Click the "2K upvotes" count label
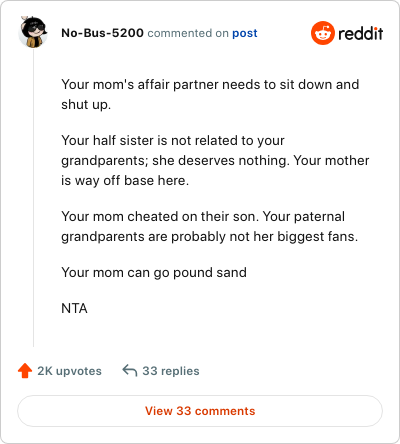The height and width of the screenshot is (444, 400). [x=69, y=371]
